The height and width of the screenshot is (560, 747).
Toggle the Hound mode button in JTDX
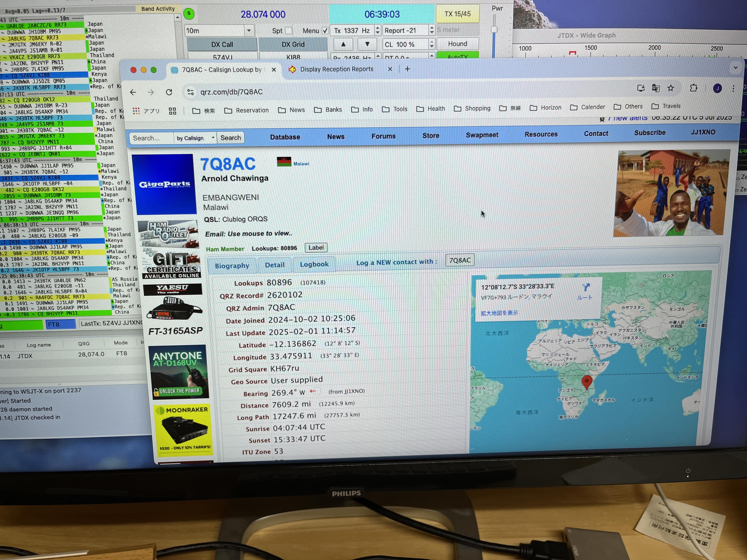(458, 44)
